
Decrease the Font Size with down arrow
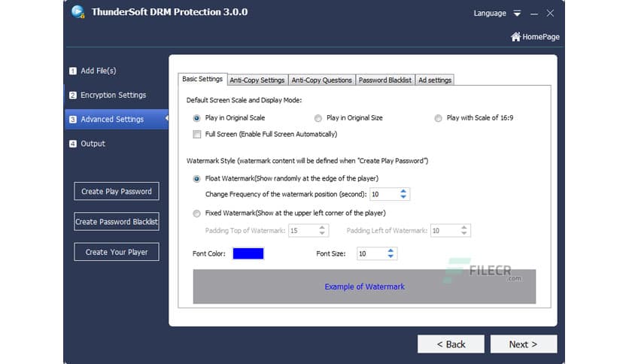click(x=390, y=256)
